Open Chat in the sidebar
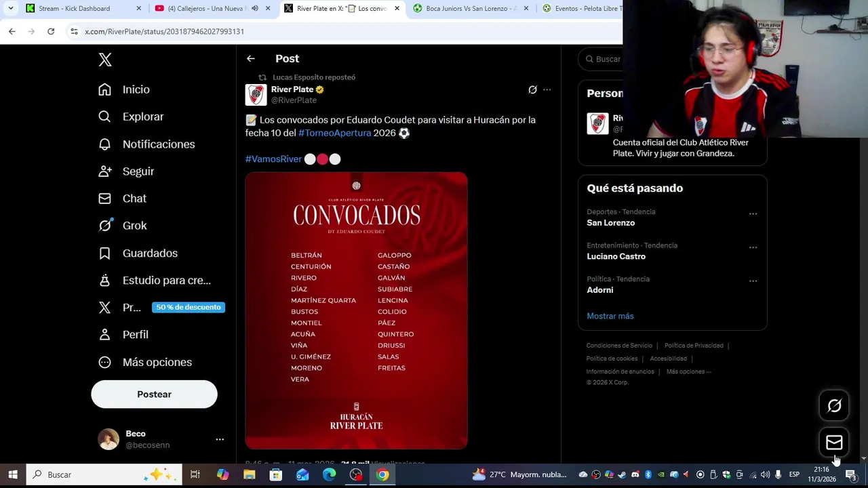 (122, 199)
